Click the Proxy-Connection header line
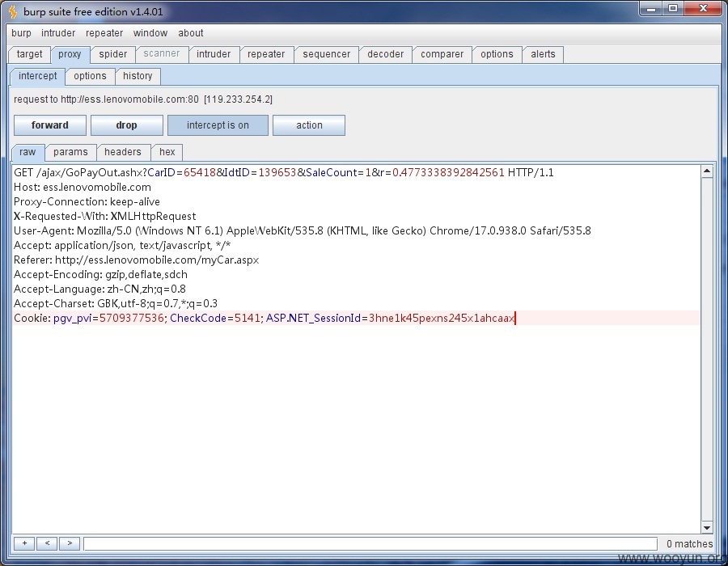This screenshot has width=728, height=566. (87, 202)
